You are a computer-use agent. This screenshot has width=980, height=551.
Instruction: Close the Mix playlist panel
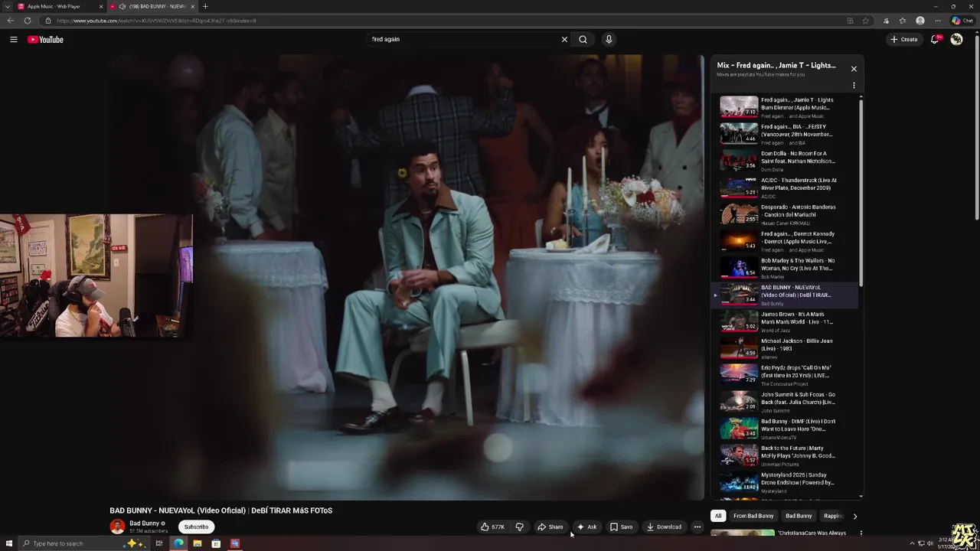tap(854, 69)
